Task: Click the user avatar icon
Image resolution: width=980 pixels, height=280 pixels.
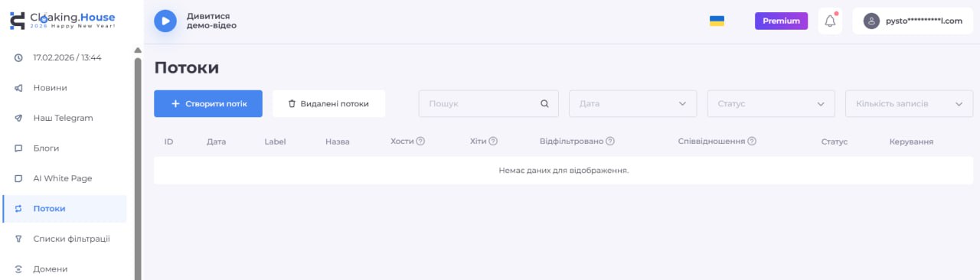Action: tap(871, 21)
